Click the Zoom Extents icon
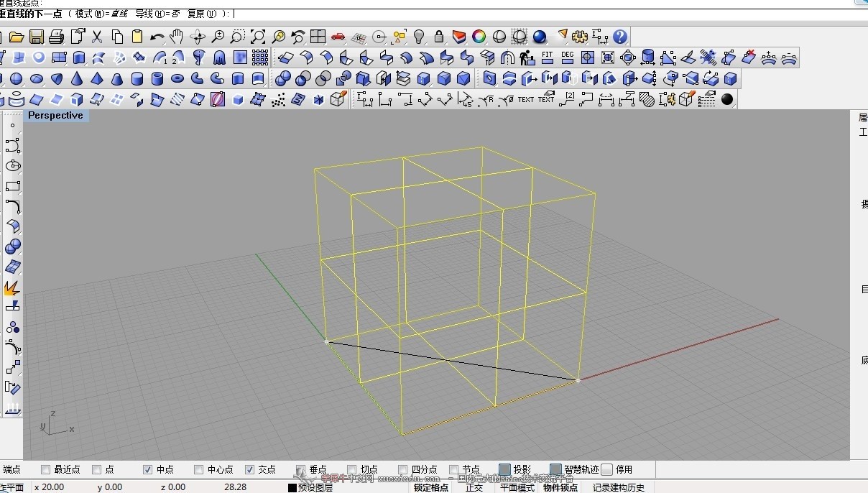 258,37
